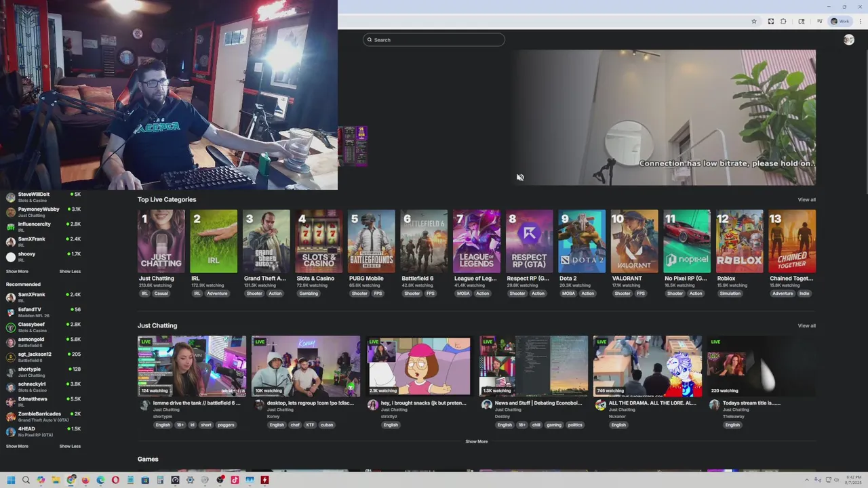The height and width of the screenshot is (488, 868).
Task: Click the poggers tag under shortypie's stream
Action: [x=226, y=425]
